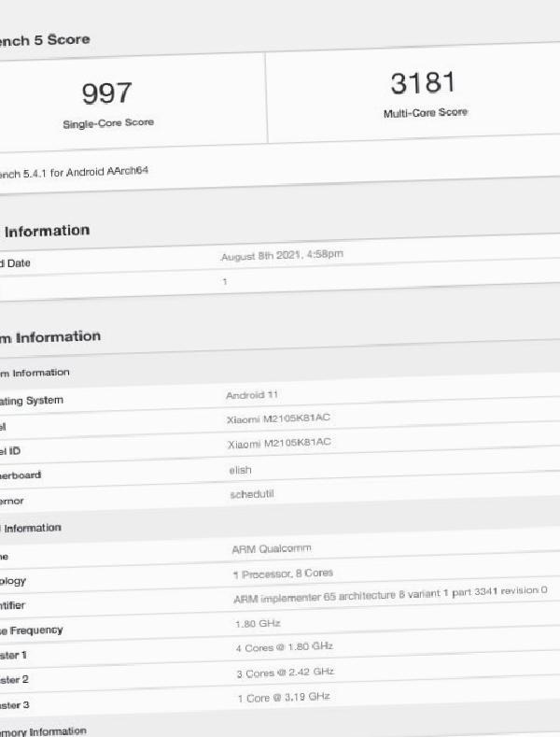The height and width of the screenshot is (737, 560).
Task: Select the Android 11 operating system value
Action: tap(252, 395)
